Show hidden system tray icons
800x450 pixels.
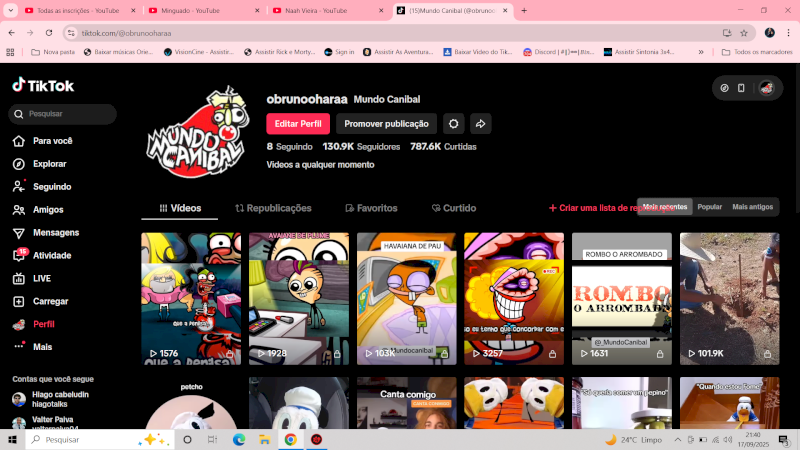678,440
